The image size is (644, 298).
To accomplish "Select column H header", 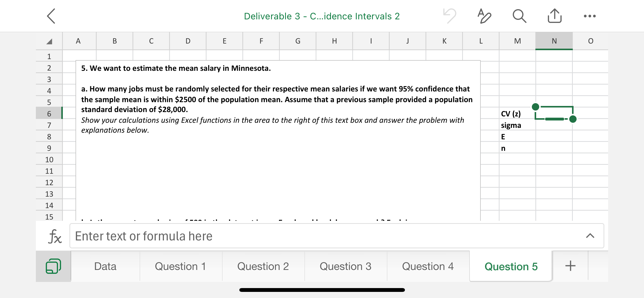I will pyautogui.click(x=334, y=40).
